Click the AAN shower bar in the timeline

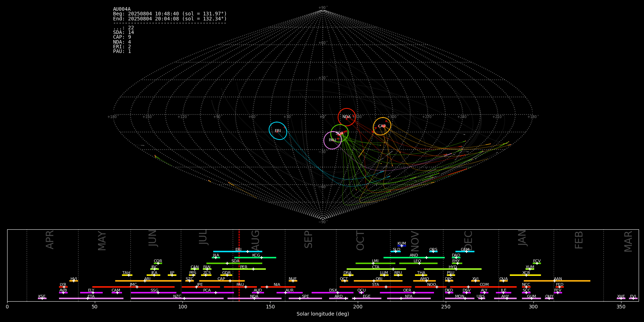(557, 281)
